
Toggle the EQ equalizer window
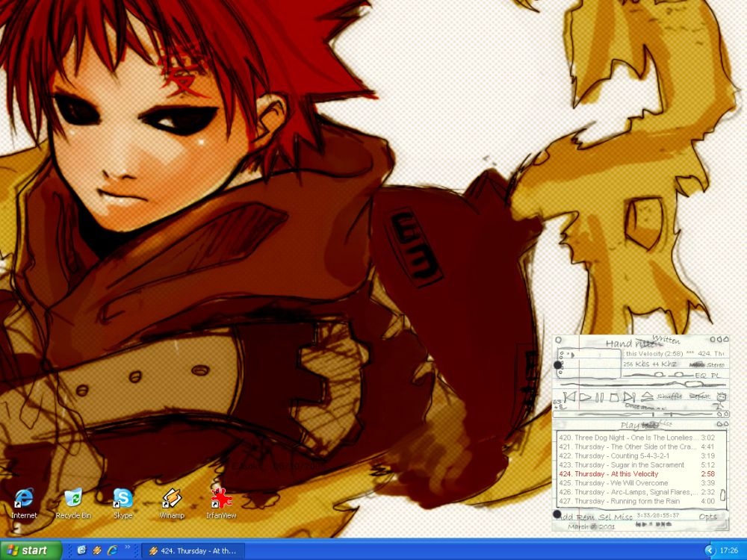coord(701,376)
